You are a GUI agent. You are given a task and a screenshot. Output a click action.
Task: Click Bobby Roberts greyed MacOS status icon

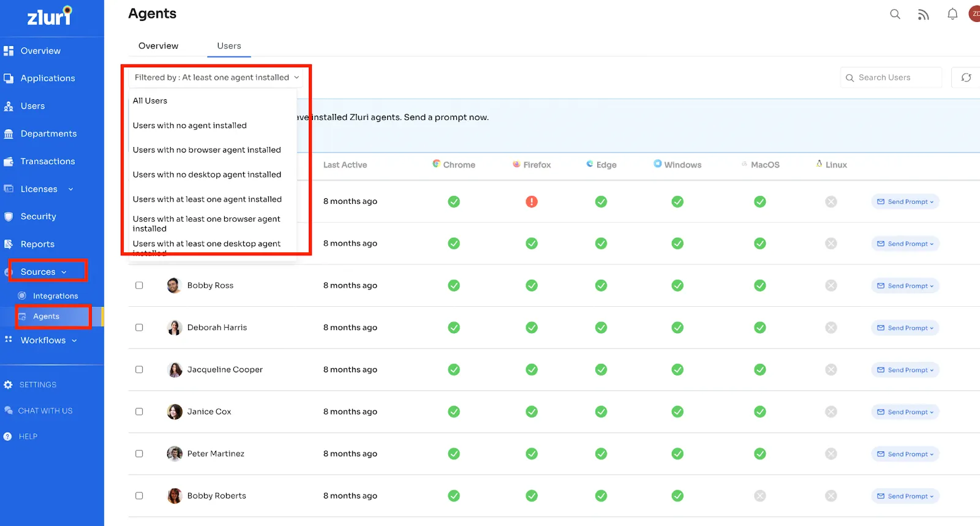pyautogui.click(x=760, y=496)
